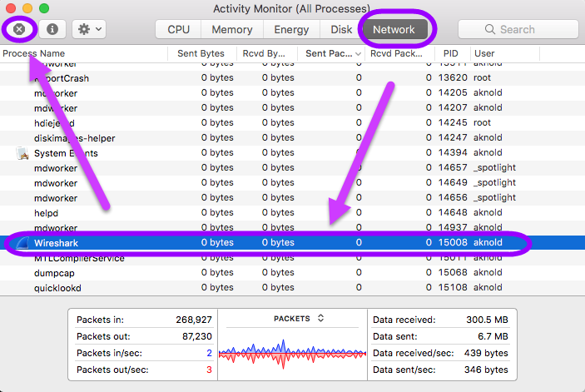Click PID 15008 cell
585x392 pixels.
click(453, 242)
